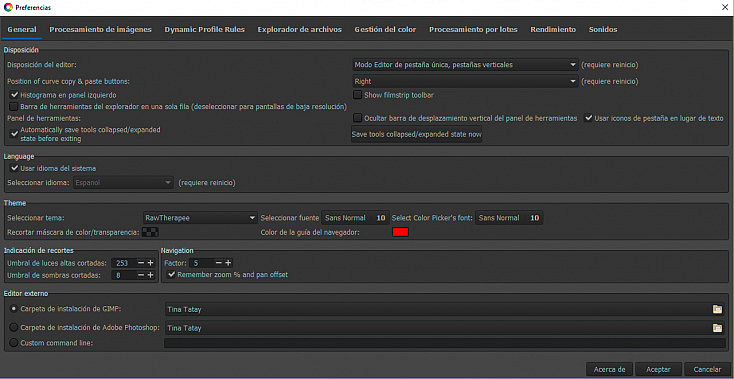
Task: Uncheck Usar idioma del sistema
Action: tap(14, 168)
